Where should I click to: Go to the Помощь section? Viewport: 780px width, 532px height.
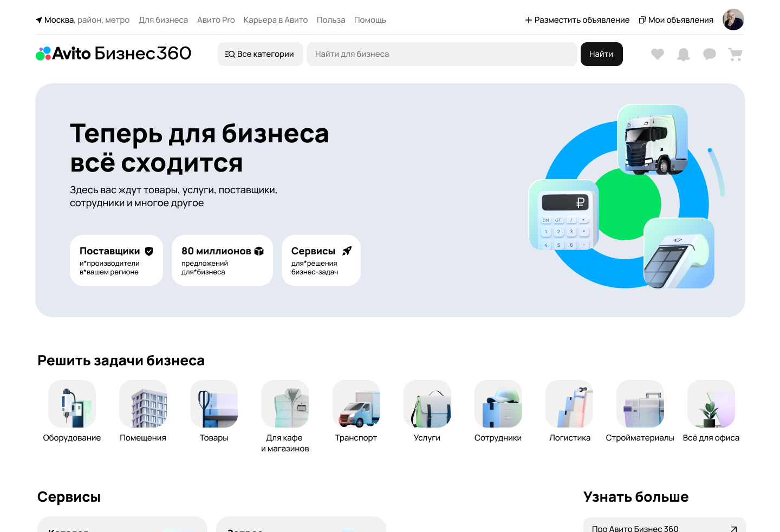[370, 19]
